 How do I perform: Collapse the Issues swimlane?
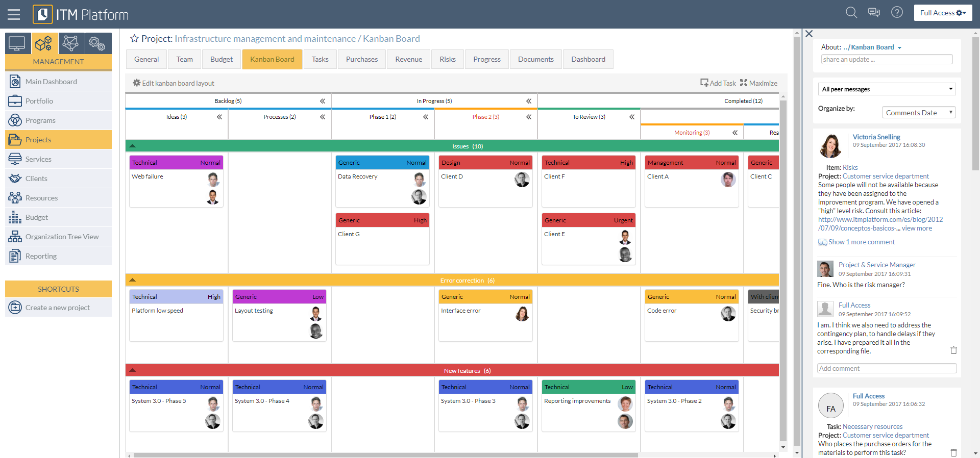coord(133,146)
